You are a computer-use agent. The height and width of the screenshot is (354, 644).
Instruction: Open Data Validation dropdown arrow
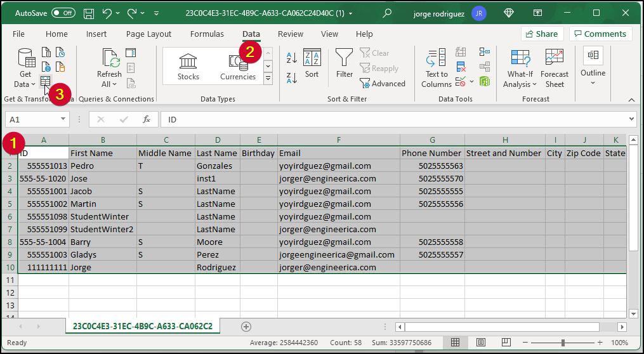point(471,81)
